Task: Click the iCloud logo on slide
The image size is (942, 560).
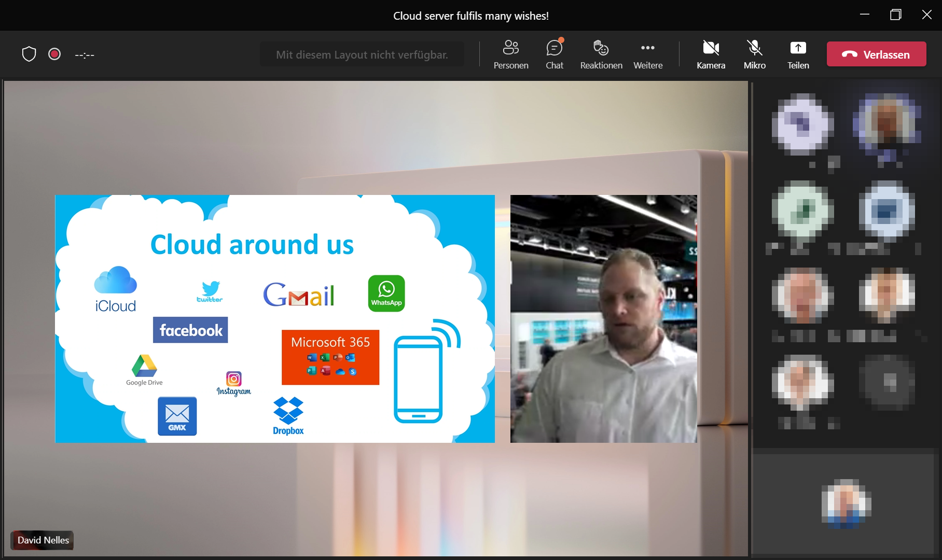Action: (115, 289)
